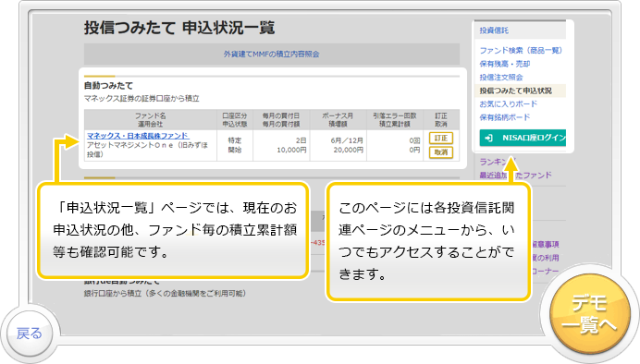Open お気に入りボード menu link
Viewport: 640px width, 364px height.
pyautogui.click(x=508, y=104)
